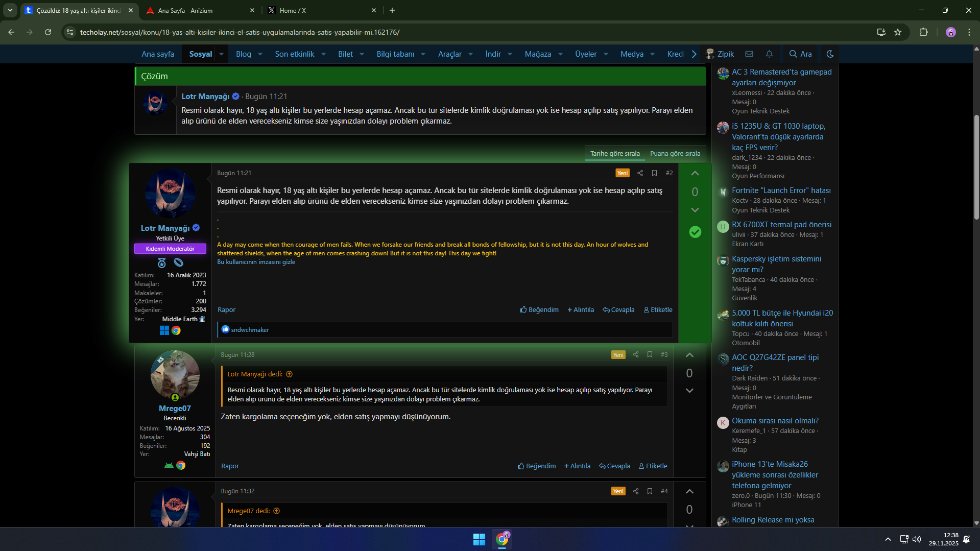Open a new browser tab

(x=392, y=10)
